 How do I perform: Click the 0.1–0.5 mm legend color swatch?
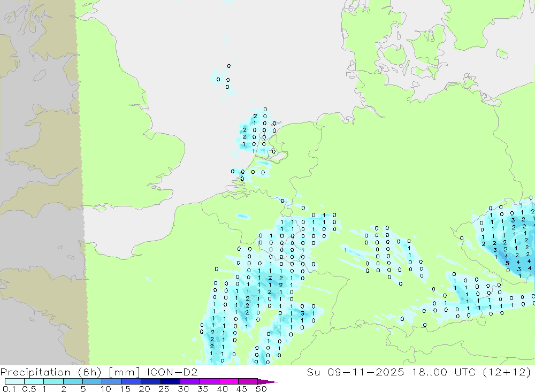14,381
